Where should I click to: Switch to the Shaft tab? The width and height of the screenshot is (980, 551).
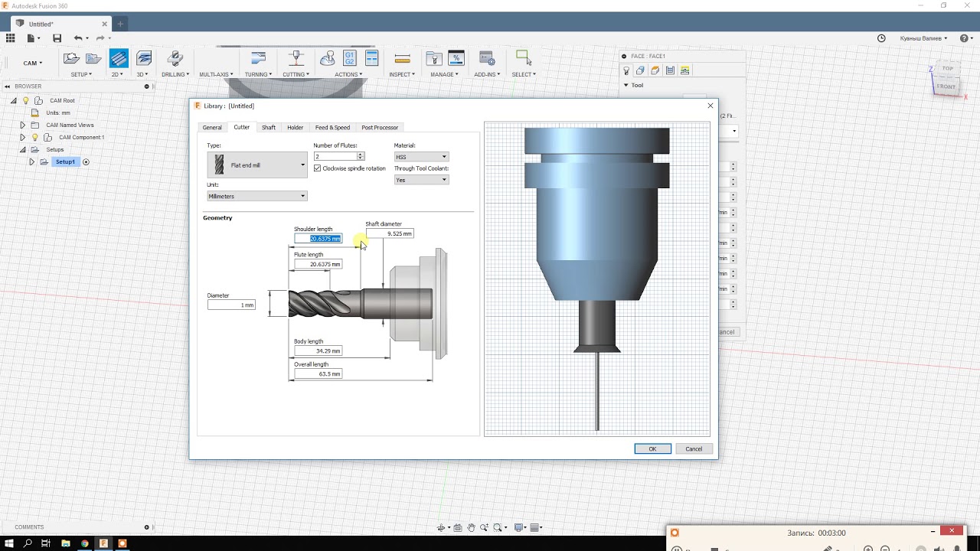[269, 127]
